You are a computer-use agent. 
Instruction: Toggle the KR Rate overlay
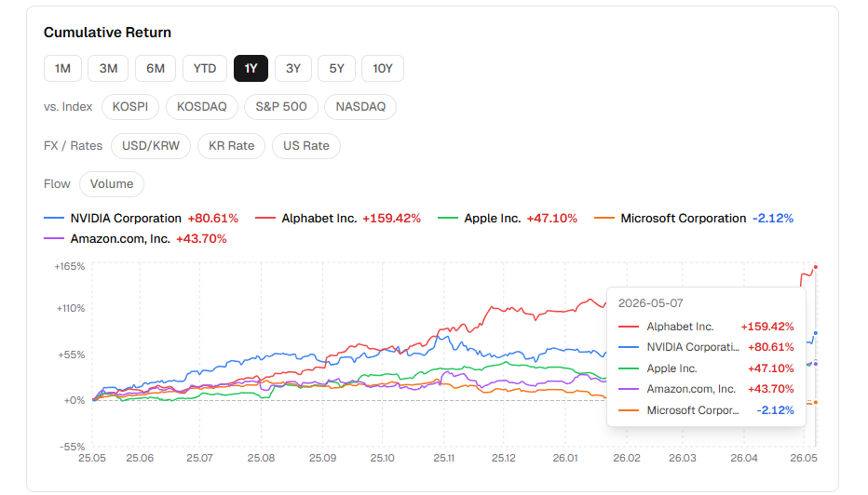click(x=231, y=145)
